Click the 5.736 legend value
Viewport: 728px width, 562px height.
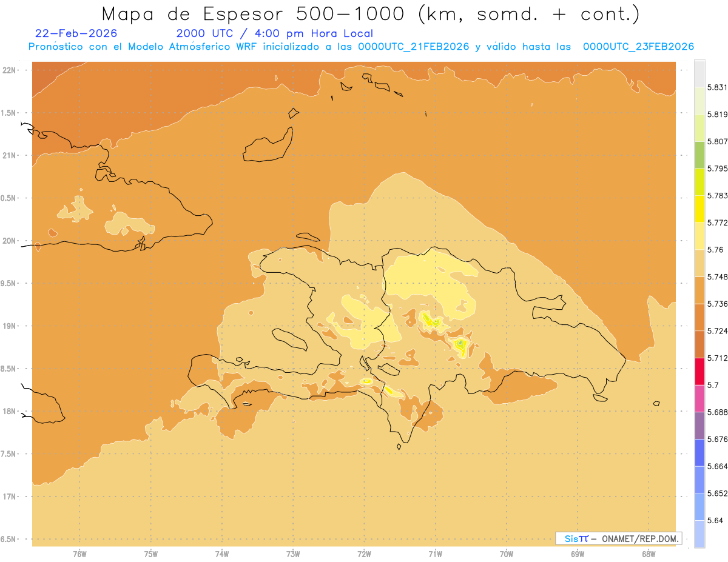pyautogui.click(x=717, y=304)
